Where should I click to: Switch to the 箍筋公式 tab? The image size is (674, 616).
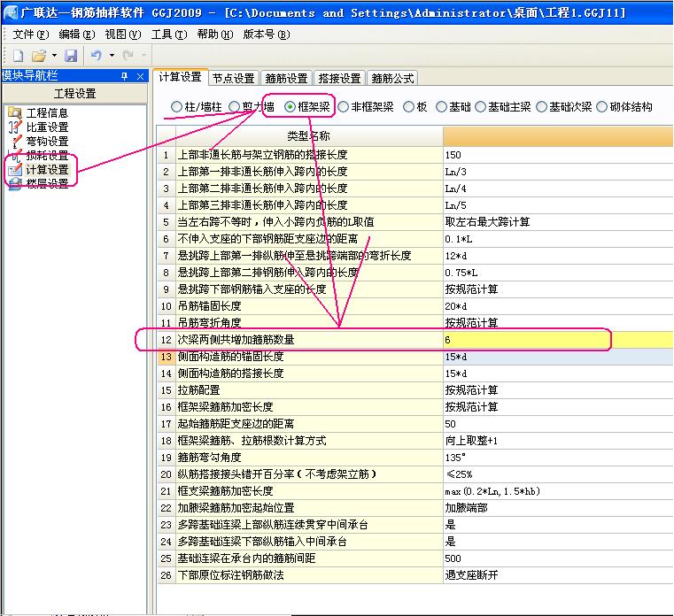392,78
